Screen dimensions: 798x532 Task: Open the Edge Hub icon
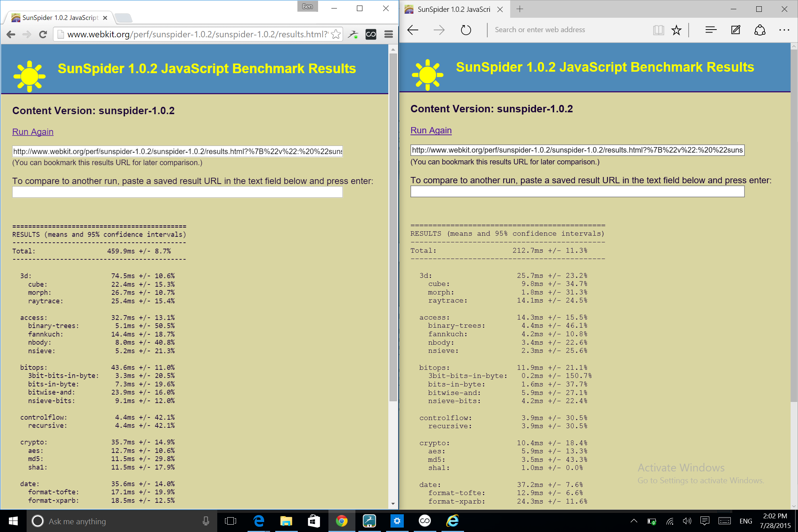(x=710, y=30)
